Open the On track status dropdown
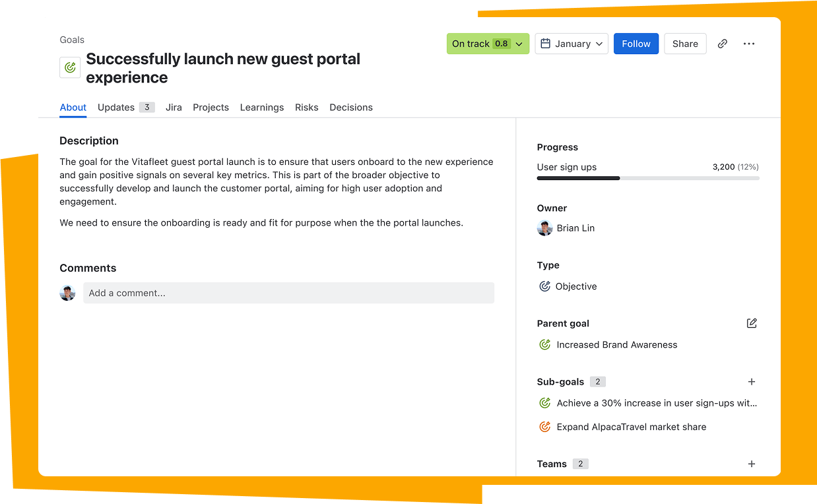This screenshot has width=817, height=504. [488, 44]
